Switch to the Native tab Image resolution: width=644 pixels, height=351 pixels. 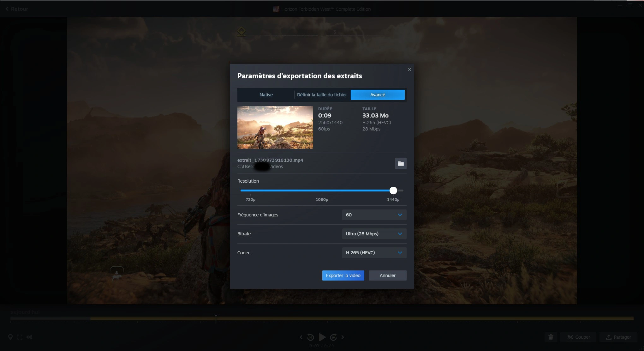pos(266,95)
